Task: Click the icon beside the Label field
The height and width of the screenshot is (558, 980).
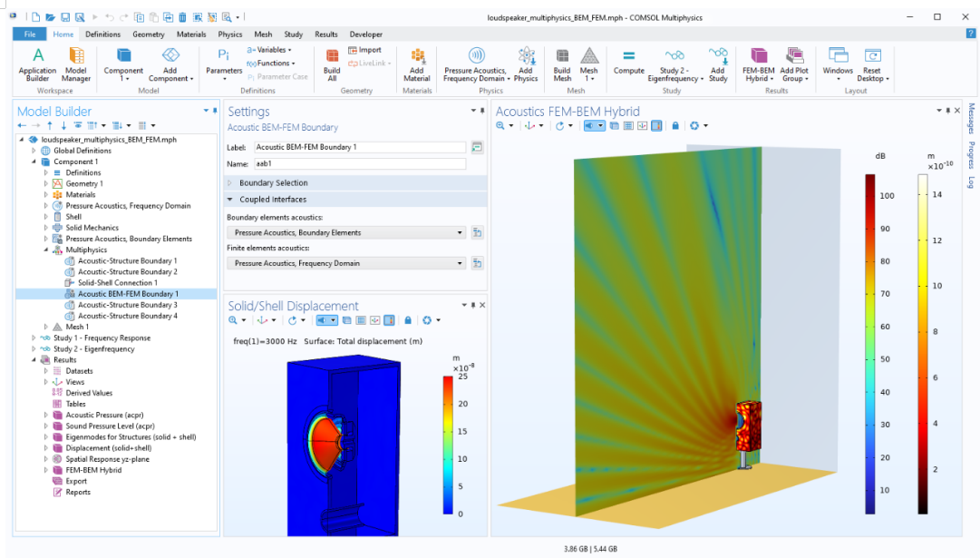Action: point(477,147)
